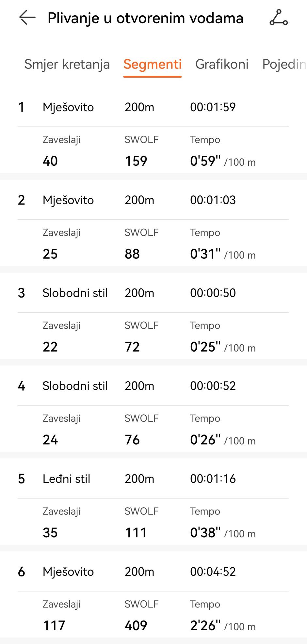The height and width of the screenshot is (644, 307).
Task: Select the Segmenti tab
Action: point(152,64)
